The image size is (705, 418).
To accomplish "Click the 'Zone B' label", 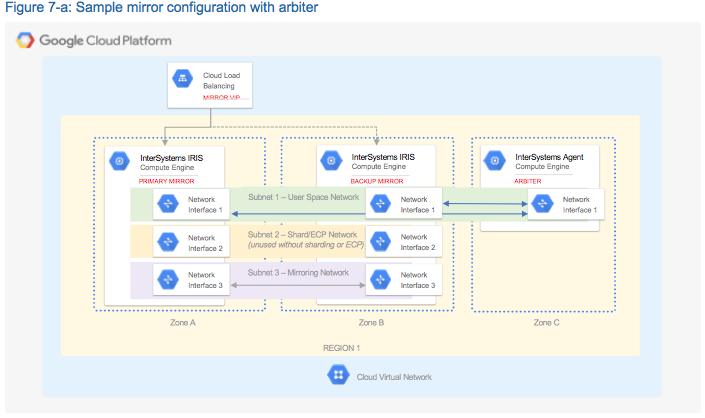I will click(371, 323).
